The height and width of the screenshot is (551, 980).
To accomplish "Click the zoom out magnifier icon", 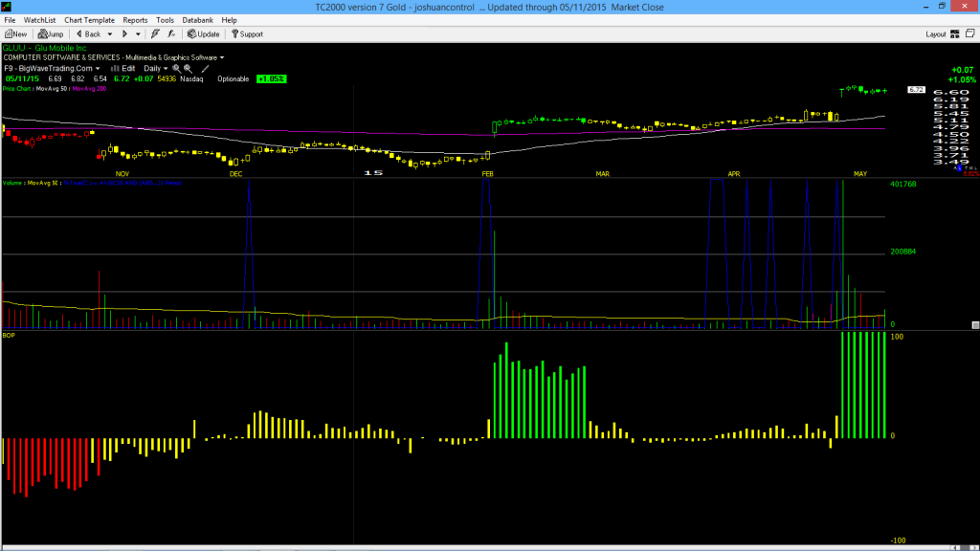I will coord(188,68).
